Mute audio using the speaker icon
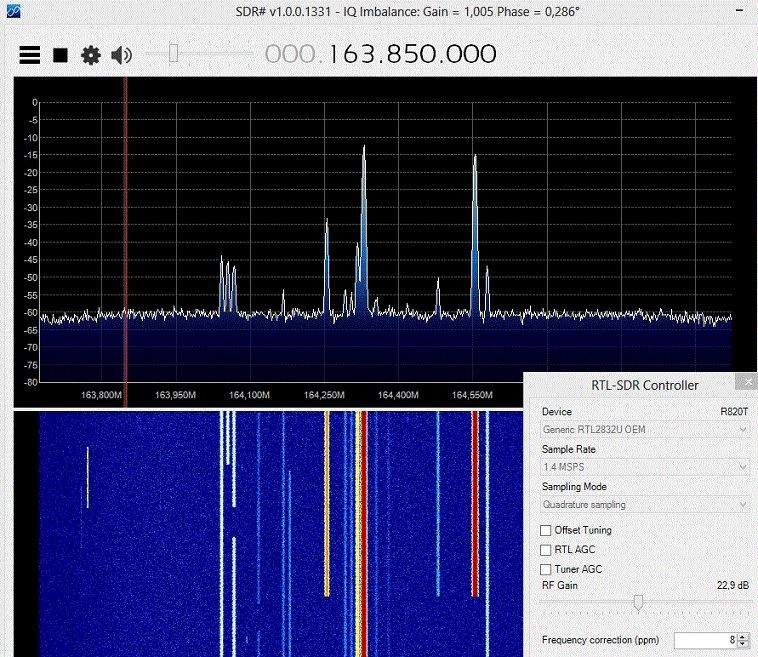The height and width of the screenshot is (657, 758). [x=121, y=55]
